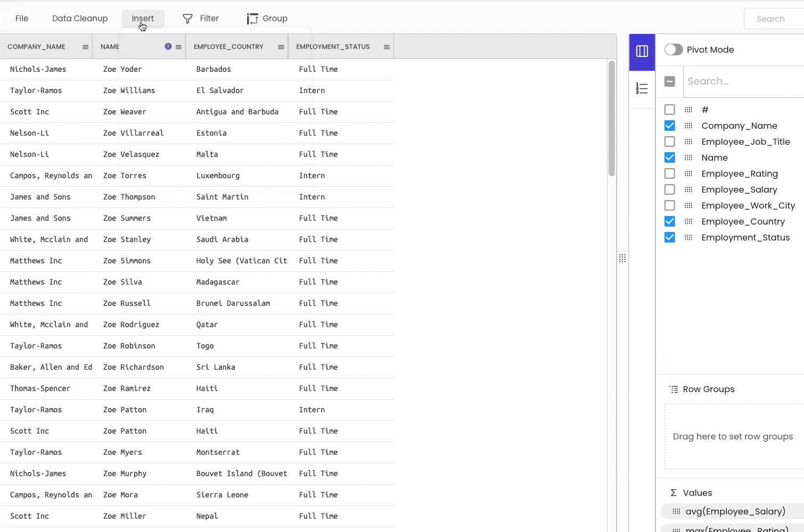Click the Data Cleanup button
Image resolution: width=804 pixels, height=532 pixels.
tap(80, 19)
